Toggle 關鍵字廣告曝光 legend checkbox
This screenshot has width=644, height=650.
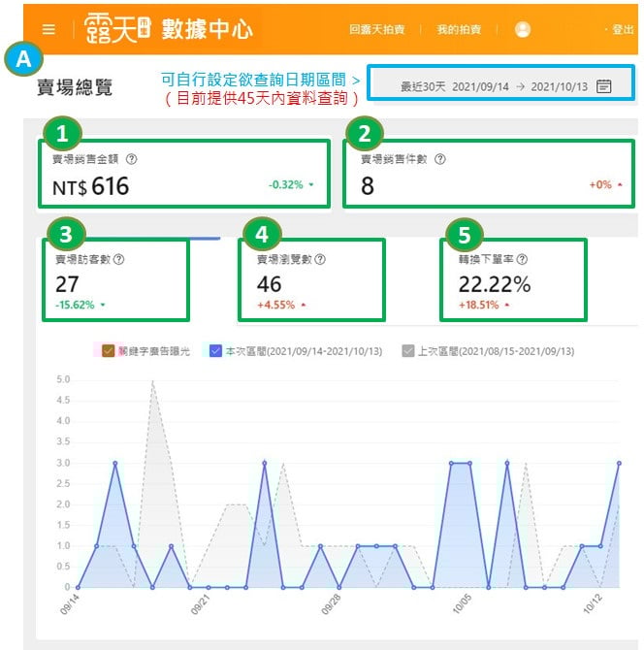click(x=108, y=350)
